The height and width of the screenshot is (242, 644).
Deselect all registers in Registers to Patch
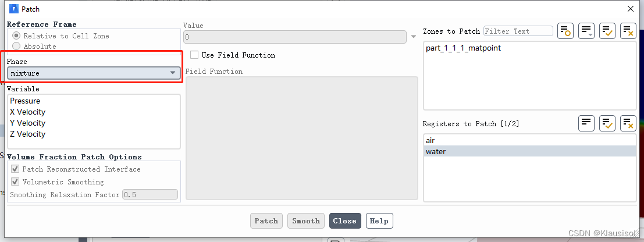[x=628, y=123]
